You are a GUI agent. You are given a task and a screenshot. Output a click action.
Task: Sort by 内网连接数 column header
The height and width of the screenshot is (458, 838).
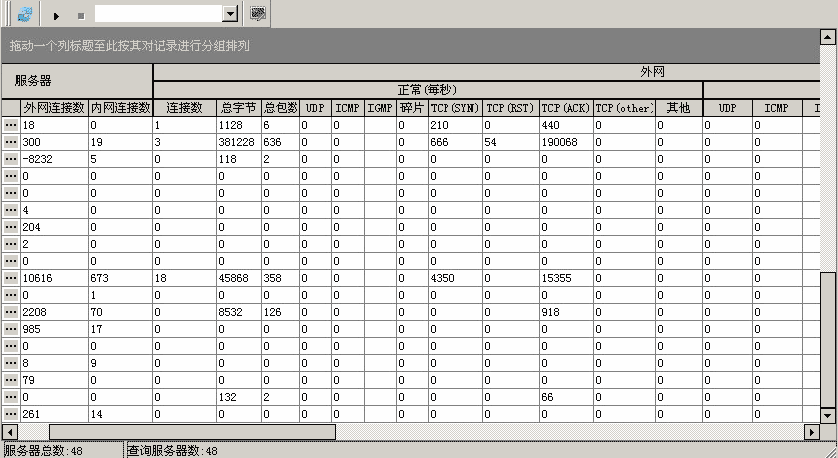pyautogui.click(x=120, y=107)
